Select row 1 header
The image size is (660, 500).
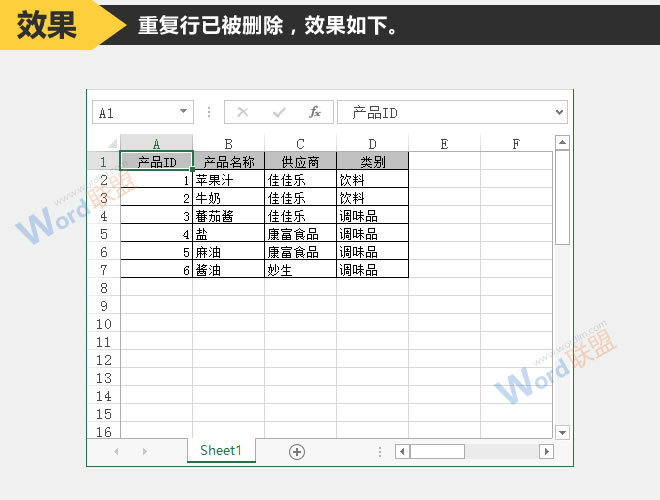pyautogui.click(x=104, y=162)
